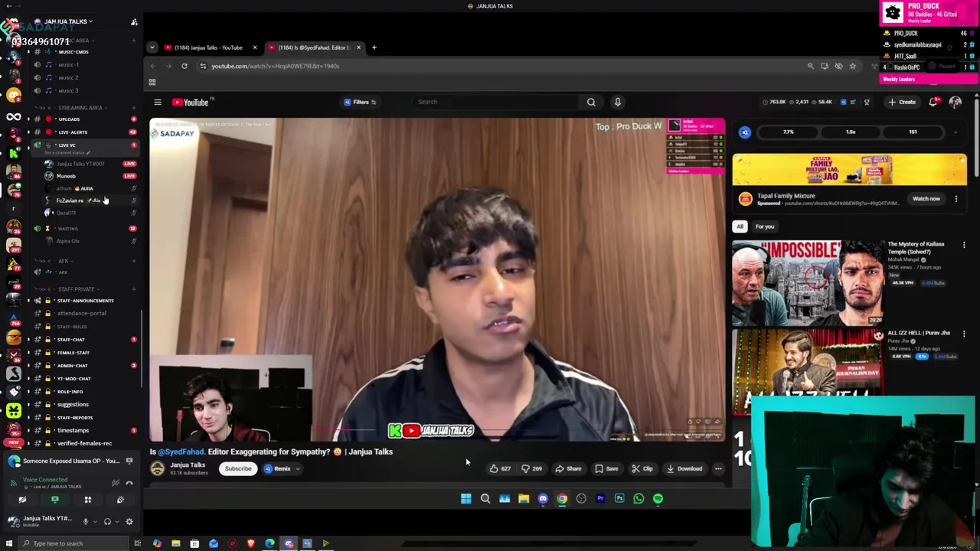Toggle Discord noise suppression
This screenshot has height=551, width=980.
pyautogui.click(x=115, y=483)
